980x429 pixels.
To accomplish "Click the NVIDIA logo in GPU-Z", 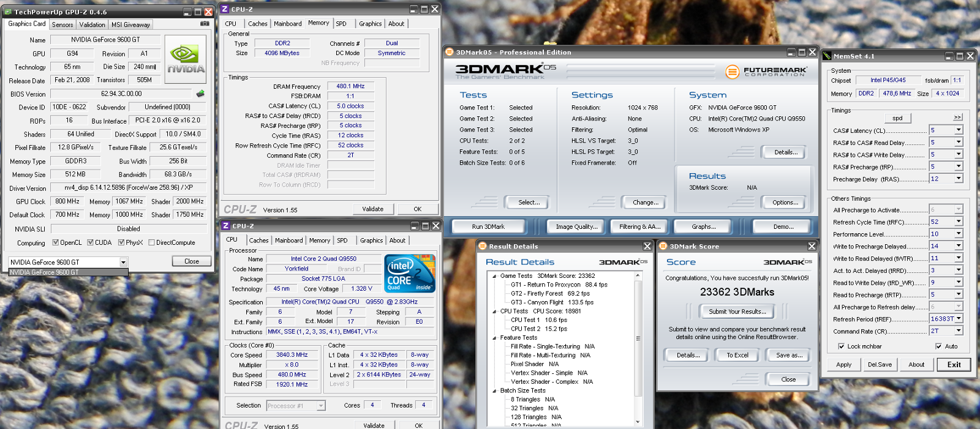I will pos(186,60).
